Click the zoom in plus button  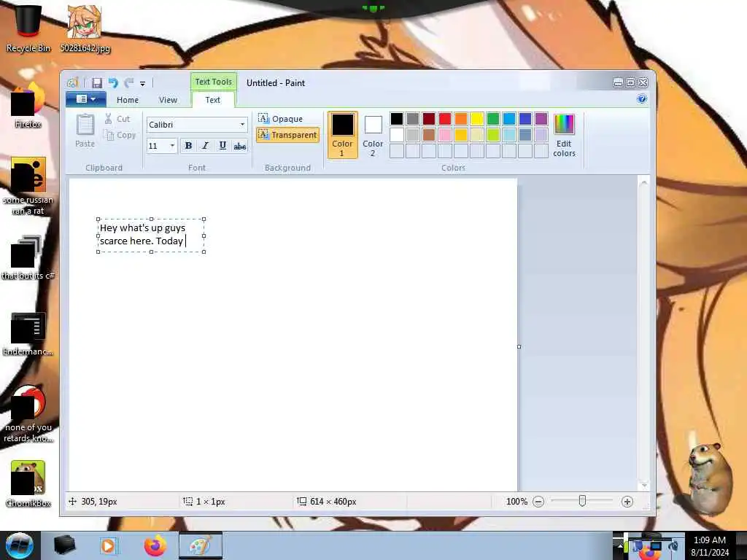pos(627,502)
